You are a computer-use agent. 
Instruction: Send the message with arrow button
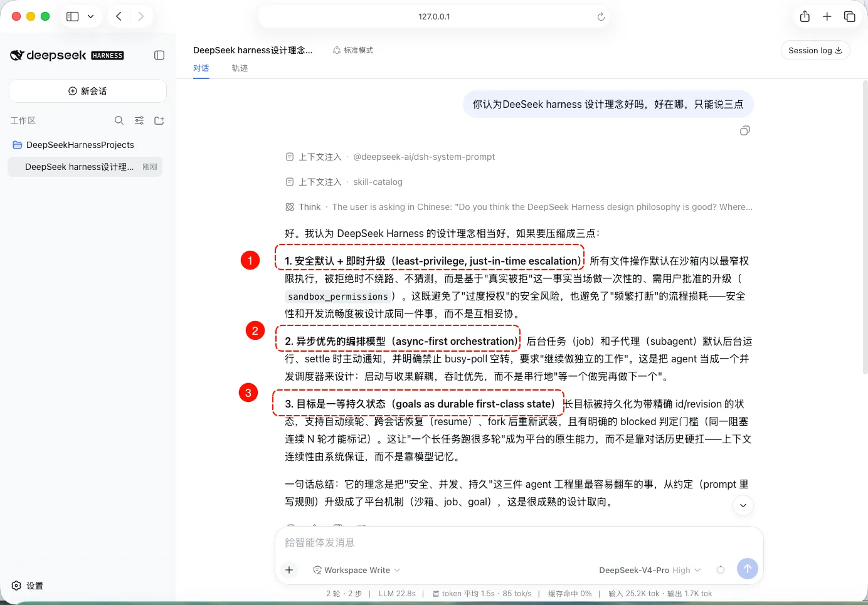[747, 569]
